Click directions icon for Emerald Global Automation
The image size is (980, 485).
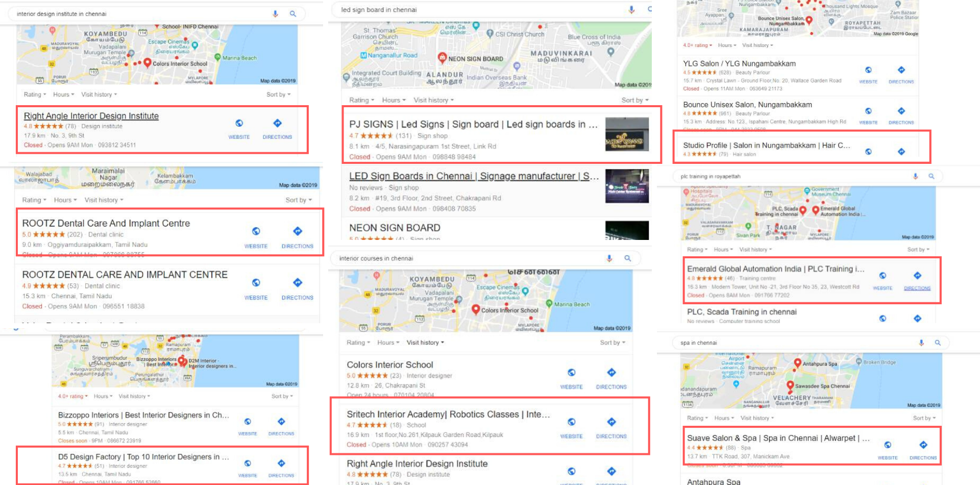pyautogui.click(x=917, y=276)
